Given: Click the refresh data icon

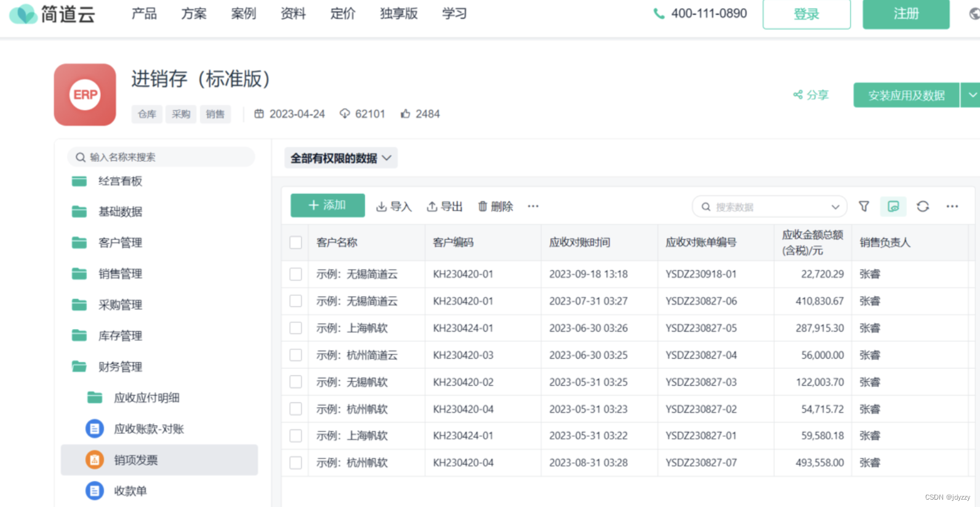Looking at the screenshot, I should click(923, 206).
